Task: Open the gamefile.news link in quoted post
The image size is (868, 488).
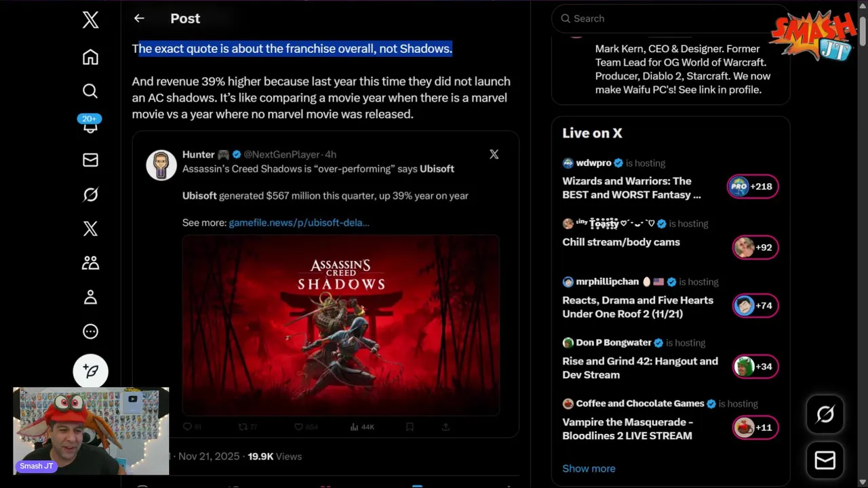Action: pyautogui.click(x=299, y=222)
